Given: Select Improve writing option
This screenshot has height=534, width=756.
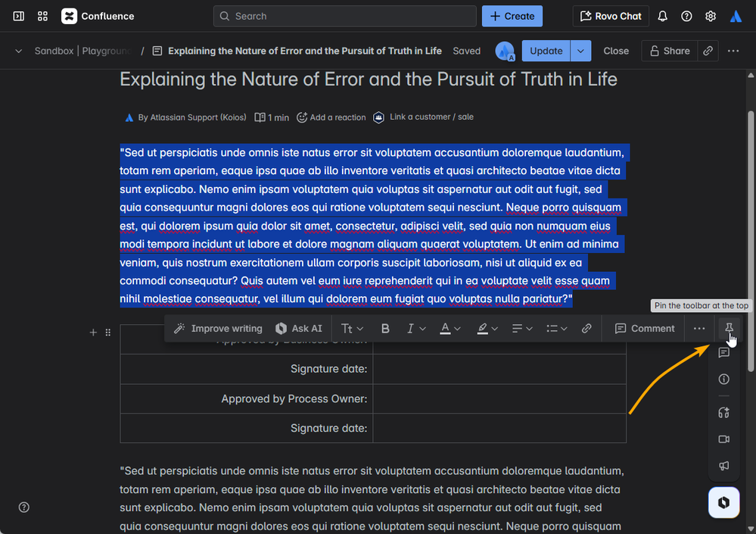Looking at the screenshot, I should [218, 329].
